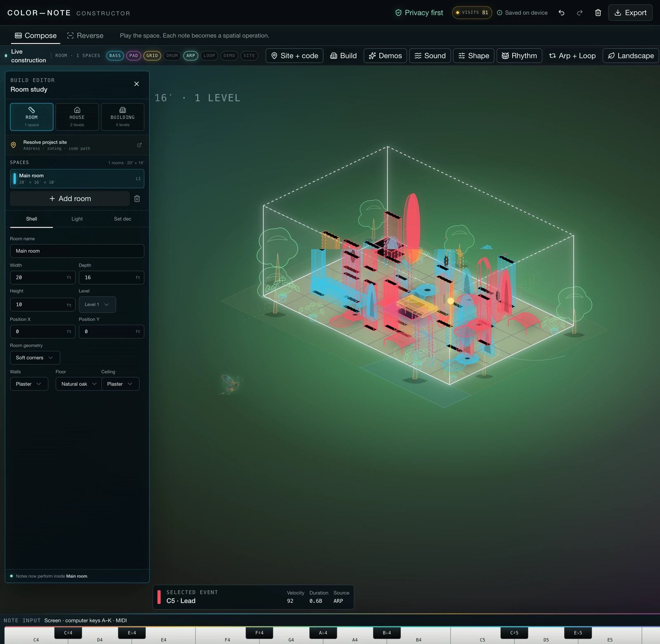The width and height of the screenshot is (660, 644).
Task: Click the E♭5 black piano key
Action: pyautogui.click(x=578, y=632)
